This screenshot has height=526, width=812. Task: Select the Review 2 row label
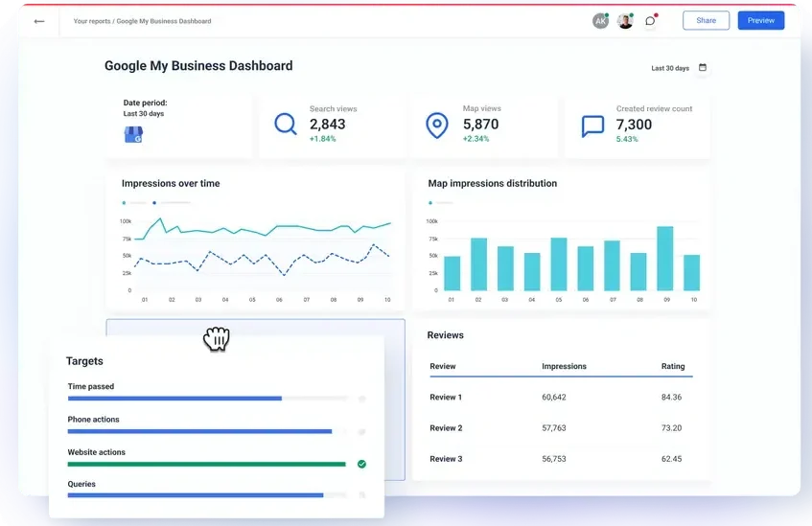point(446,428)
